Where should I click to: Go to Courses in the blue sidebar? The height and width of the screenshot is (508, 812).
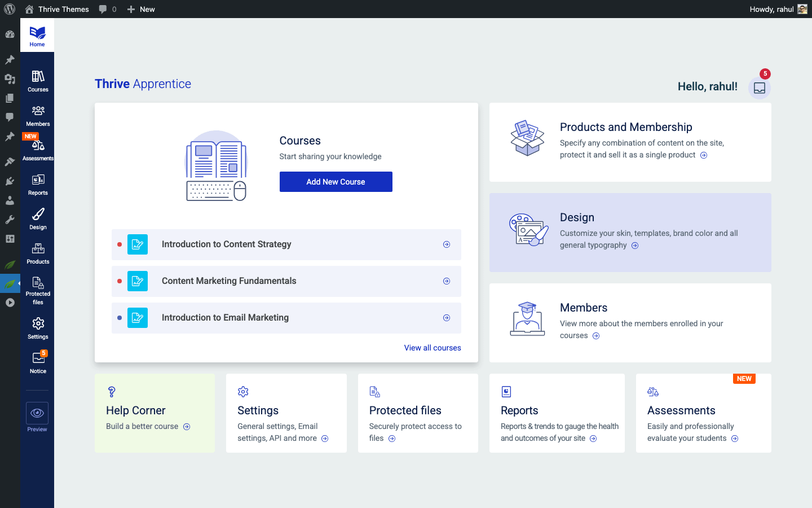coord(38,81)
